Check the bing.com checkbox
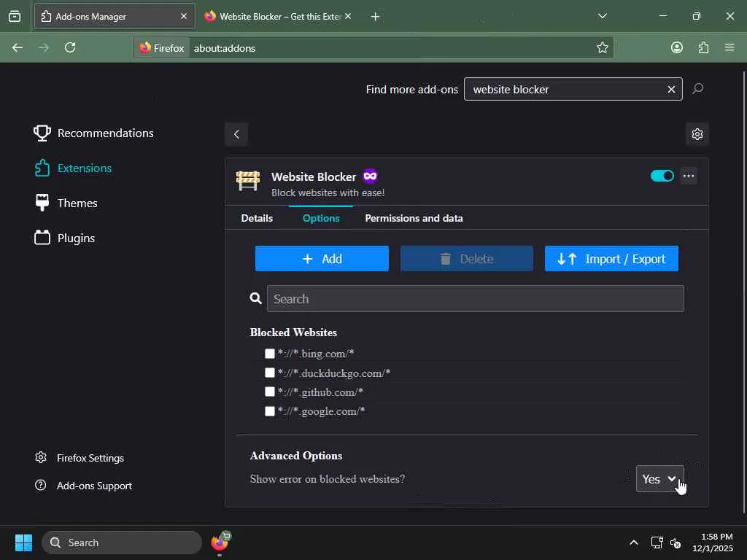 click(270, 354)
